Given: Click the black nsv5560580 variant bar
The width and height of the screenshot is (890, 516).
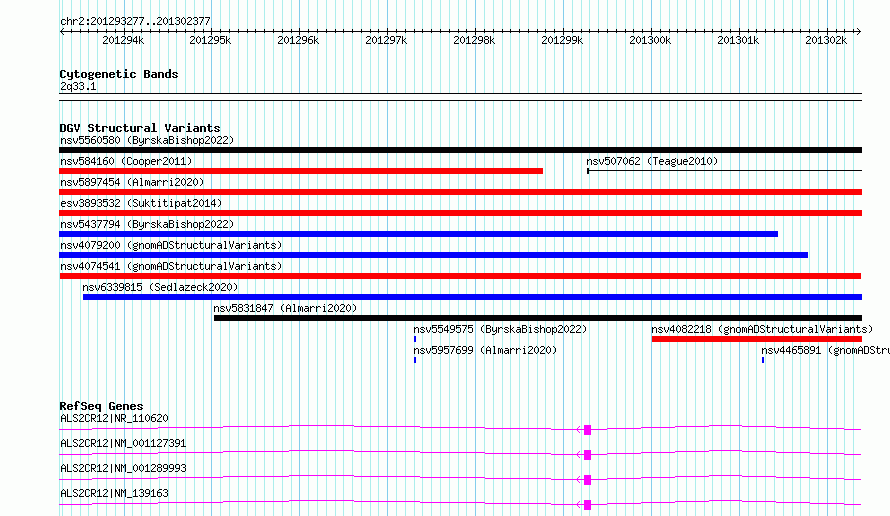Looking at the screenshot, I should point(460,150).
